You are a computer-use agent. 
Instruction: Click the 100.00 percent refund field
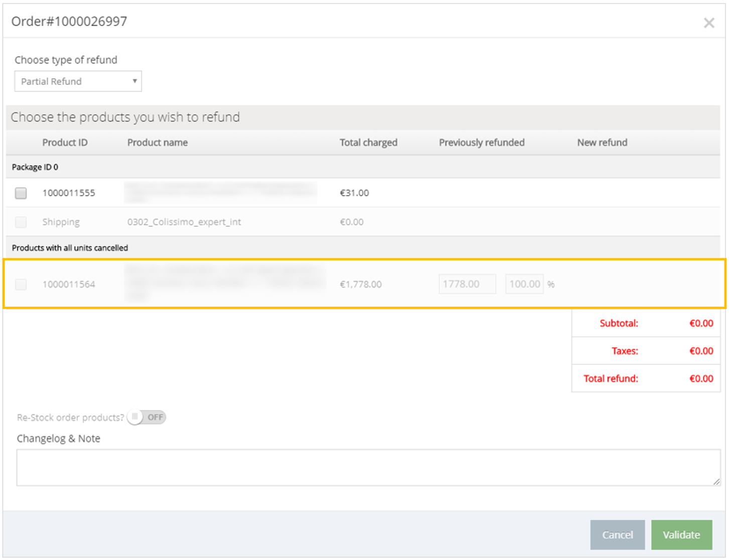coord(524,284)
